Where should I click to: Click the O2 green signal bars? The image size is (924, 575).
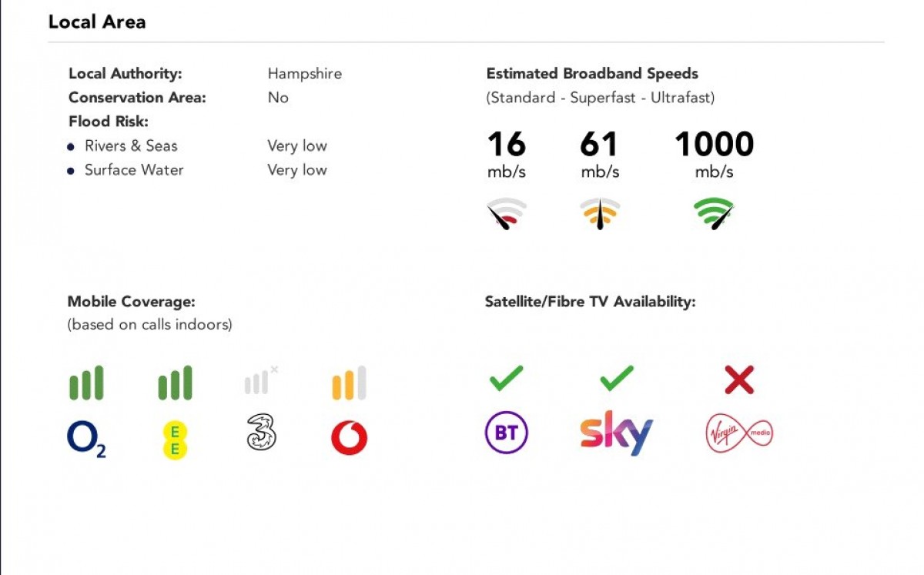point(86,383)
